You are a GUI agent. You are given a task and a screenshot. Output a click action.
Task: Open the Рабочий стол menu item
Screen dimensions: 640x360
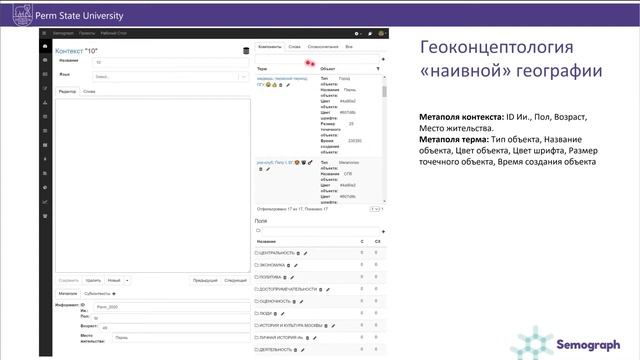(x=114, y=33)
